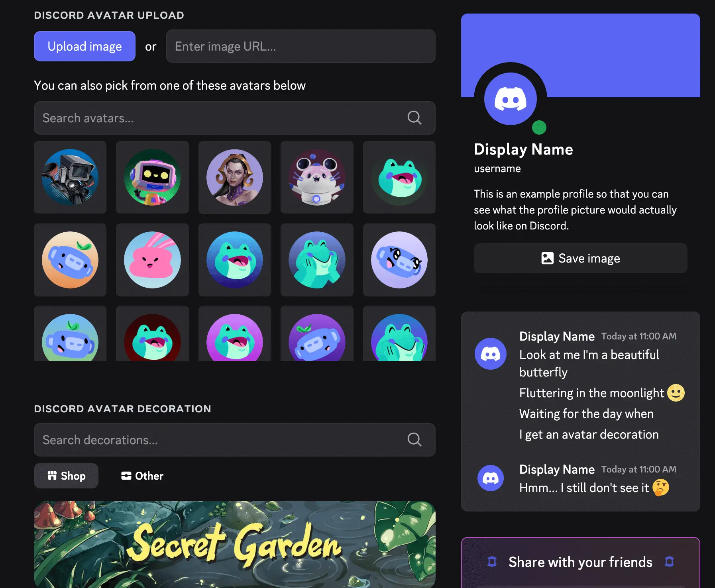Click the second chat message avatar
This screenshot has height=588, width=715.
click(490, 478)
